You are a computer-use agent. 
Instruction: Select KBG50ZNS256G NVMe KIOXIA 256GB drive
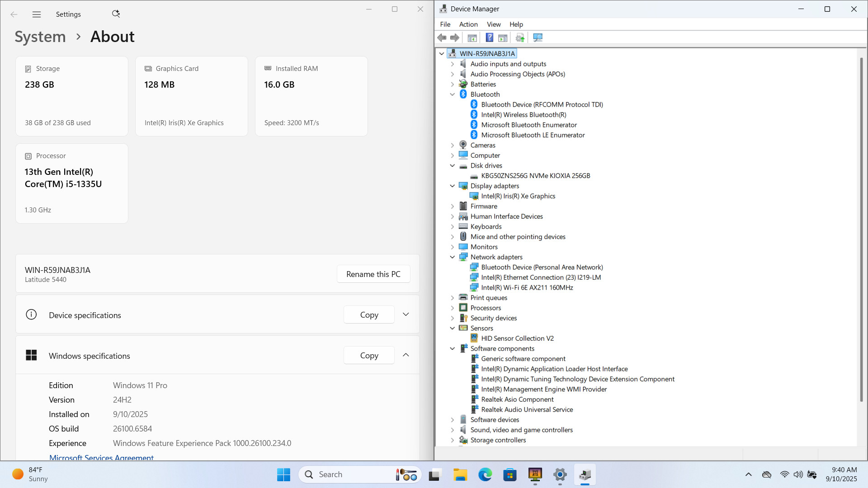536,176
